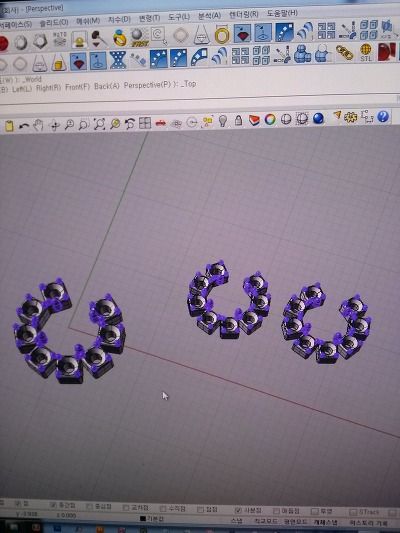Click the padlock lock objects icon
Image resolution: width=400 pixels, height=533 pixels.
point(238,120)
